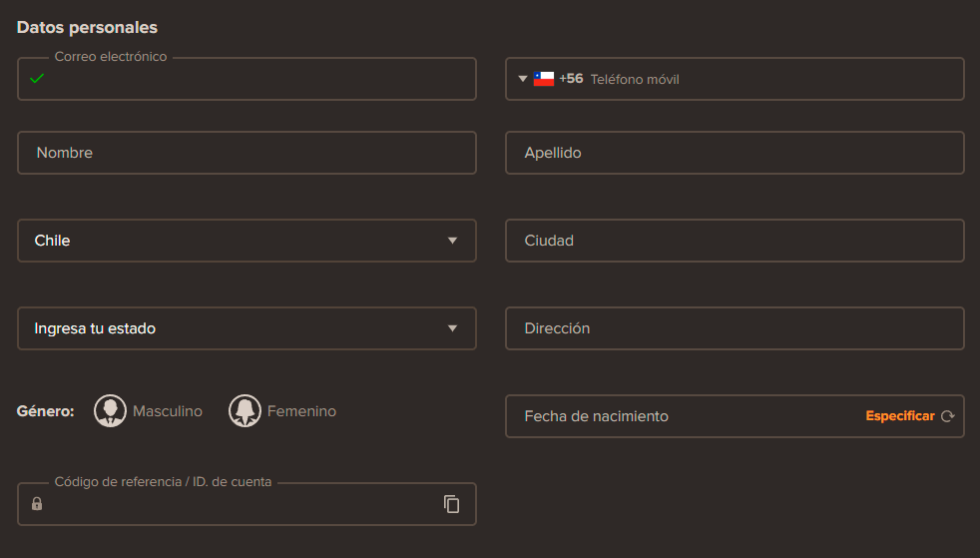Click the lock icon in reference code field
Viewport: 980px width, 558px height.
pyautogui.click(x=37, y=504)
